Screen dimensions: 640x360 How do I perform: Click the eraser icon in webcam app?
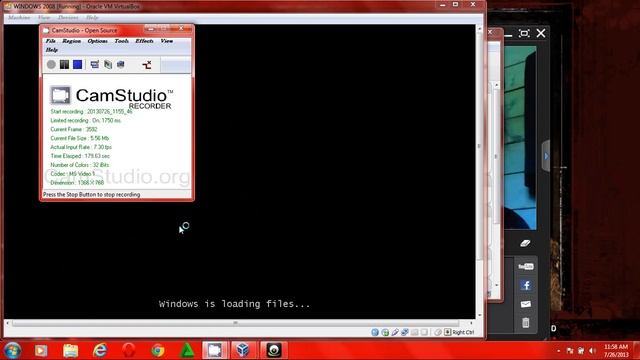coord(525,244)
